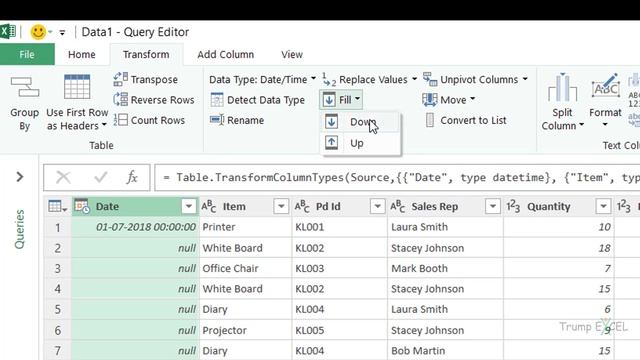Click the fx formula icon
This screenshot has height=360, width=640.
pos(132,178)
